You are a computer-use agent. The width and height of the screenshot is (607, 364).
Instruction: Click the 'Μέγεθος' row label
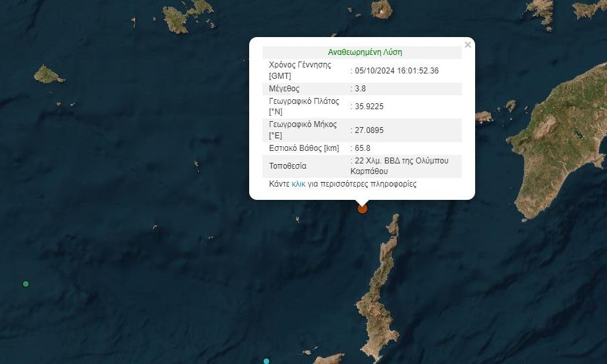[x=284, y=89]
